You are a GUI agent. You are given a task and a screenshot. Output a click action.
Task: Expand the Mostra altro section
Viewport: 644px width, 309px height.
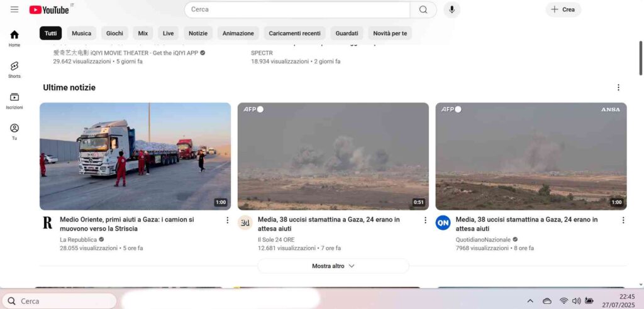333,266
